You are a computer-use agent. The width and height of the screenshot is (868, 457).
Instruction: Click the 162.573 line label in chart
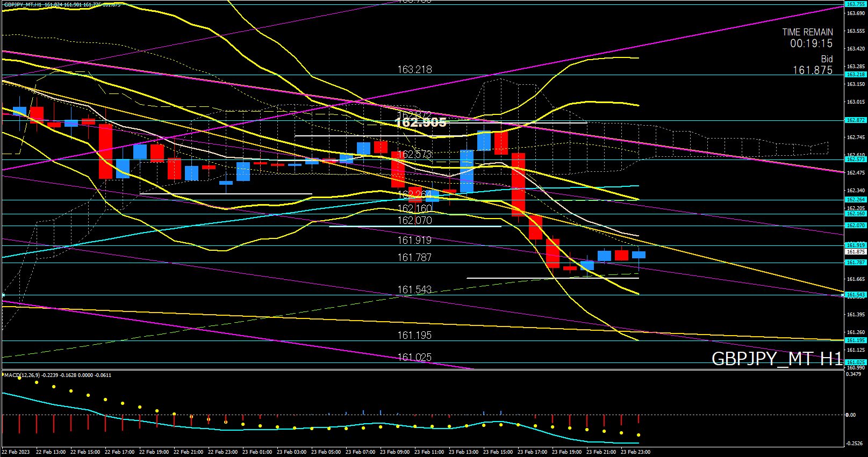pos(414,155)
